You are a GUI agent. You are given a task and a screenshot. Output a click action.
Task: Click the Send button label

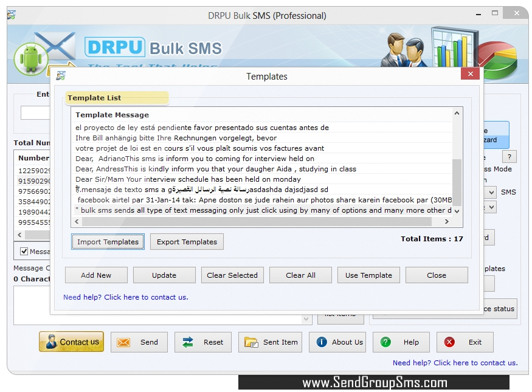click(150, 342)
